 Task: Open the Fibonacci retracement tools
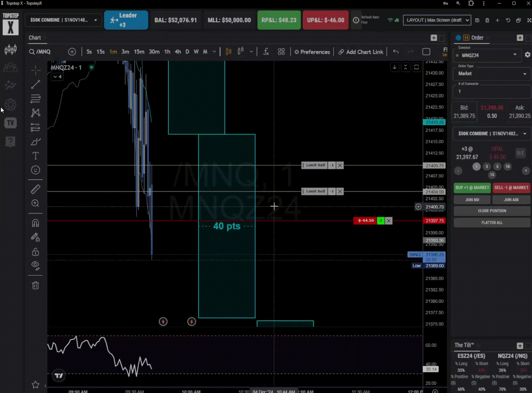pyautogui.click(x=35, y=98)
